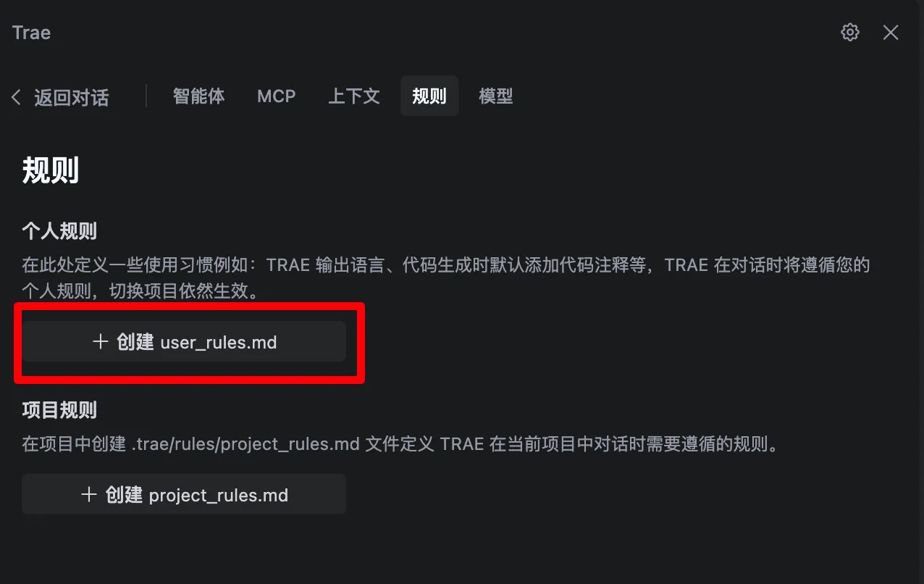Click 创建 user_rules.md button
924x584 pixels.
(184, 341)
